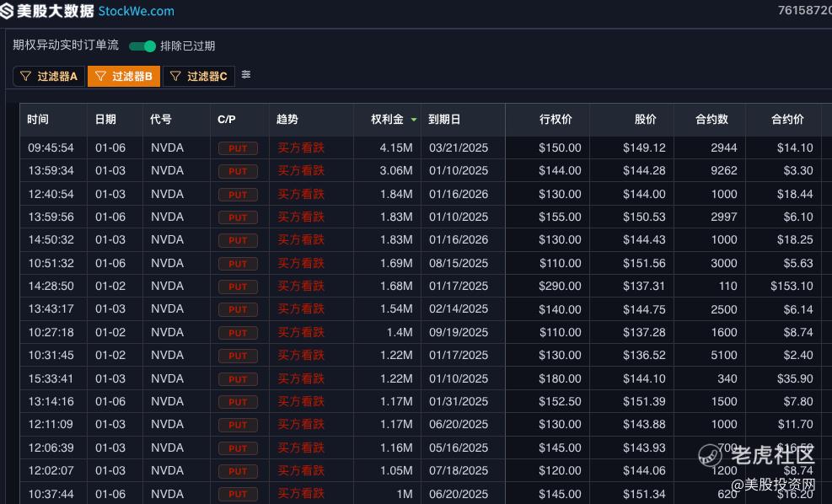Click the expiry date 08/15/2025
This screenshot has height=504, width=832.
pos(459,263)
